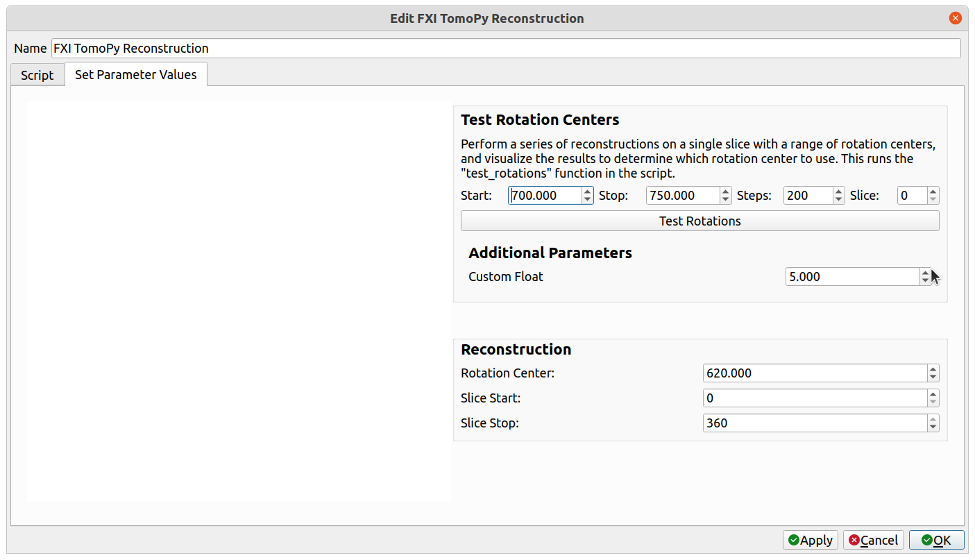Click the Stop value field showing 750.000

click(x=683, y=196)
